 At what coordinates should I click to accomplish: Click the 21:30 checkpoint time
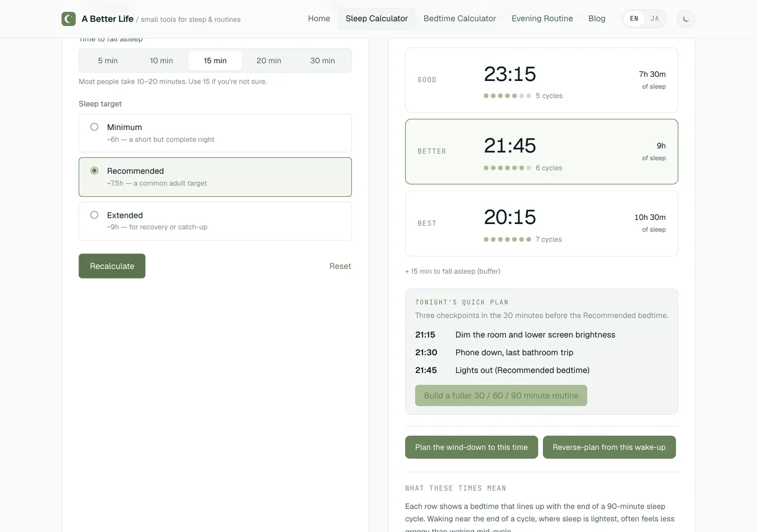(x=426, y=352)
